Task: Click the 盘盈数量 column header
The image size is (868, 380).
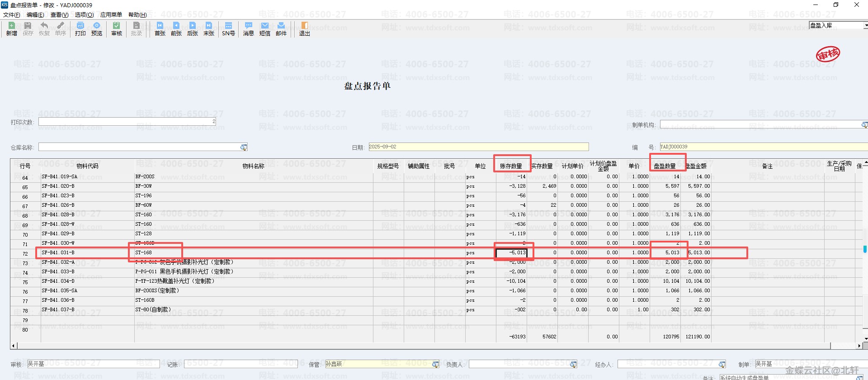Action: point(665,166)
